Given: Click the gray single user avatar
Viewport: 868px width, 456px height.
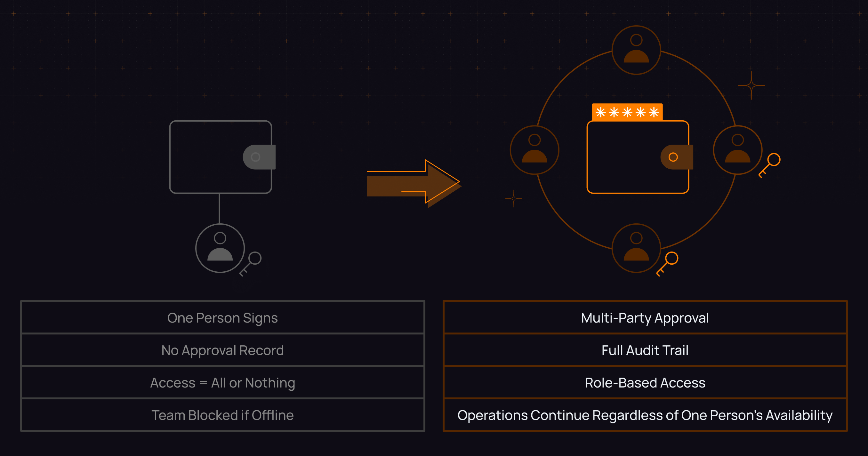Looking at the screenshot, I should click(220, 248).
